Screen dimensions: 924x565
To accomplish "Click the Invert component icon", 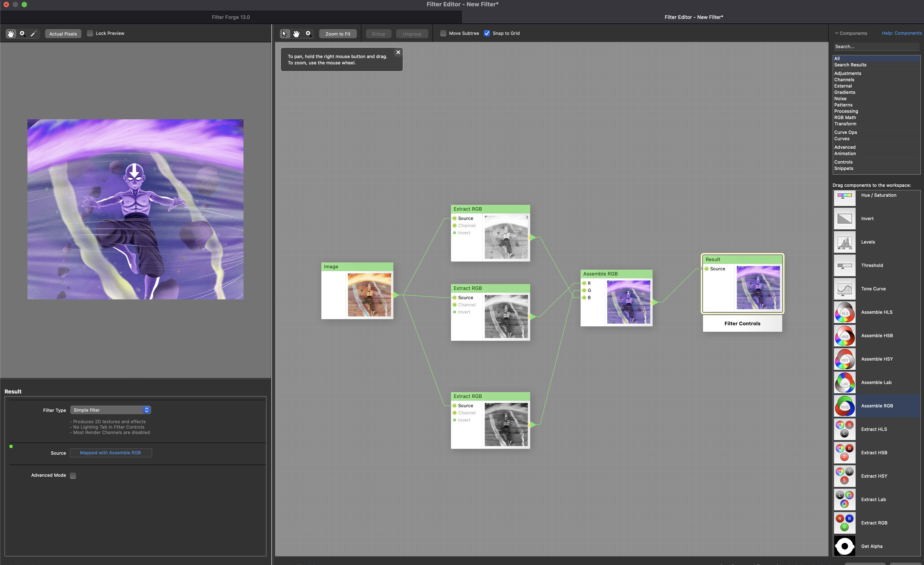I will [x=845, y=219].
